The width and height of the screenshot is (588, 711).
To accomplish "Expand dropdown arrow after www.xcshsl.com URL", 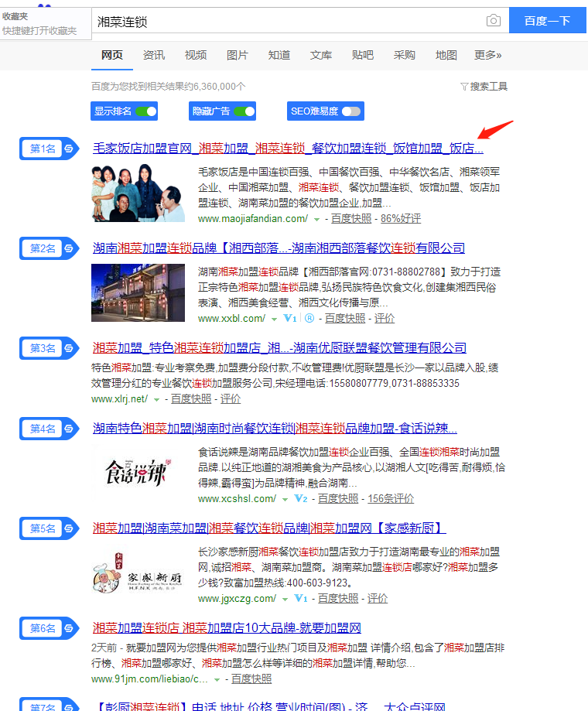I will 285,500.
